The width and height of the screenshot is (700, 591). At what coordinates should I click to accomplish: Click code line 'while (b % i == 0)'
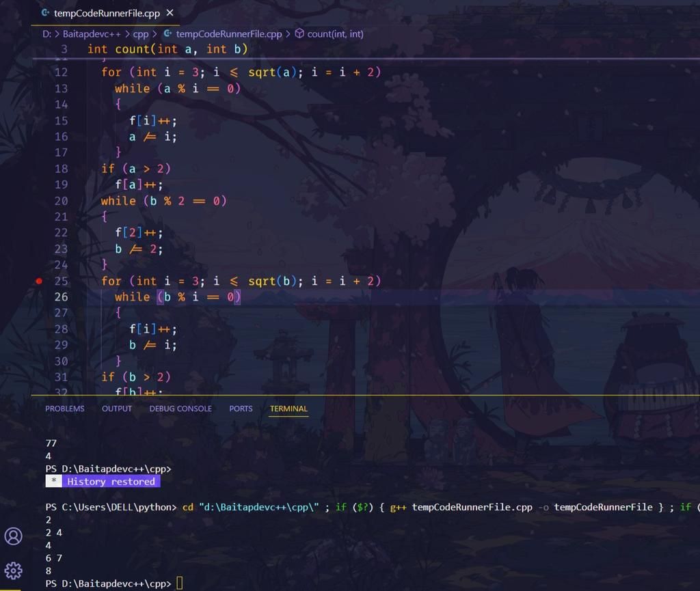point(178,297)
